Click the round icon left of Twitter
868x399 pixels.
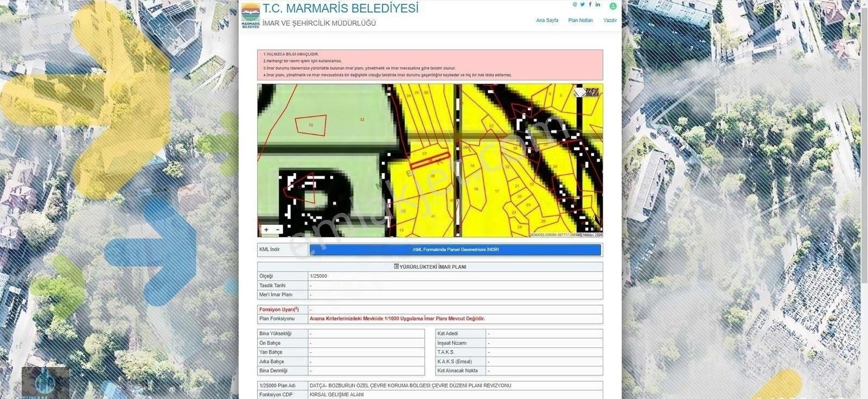click(575, 4)
